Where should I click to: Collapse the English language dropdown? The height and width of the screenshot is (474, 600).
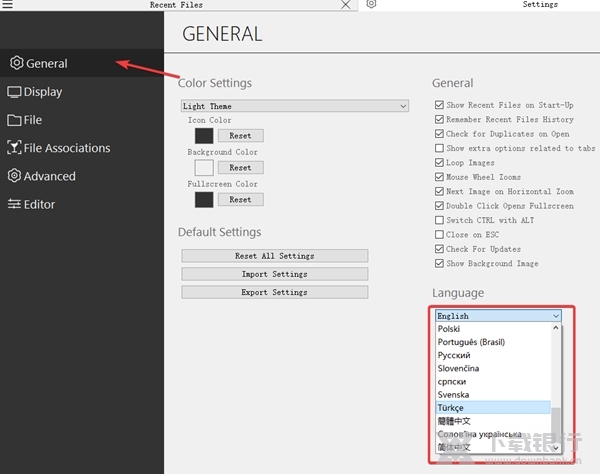(555, 316)
